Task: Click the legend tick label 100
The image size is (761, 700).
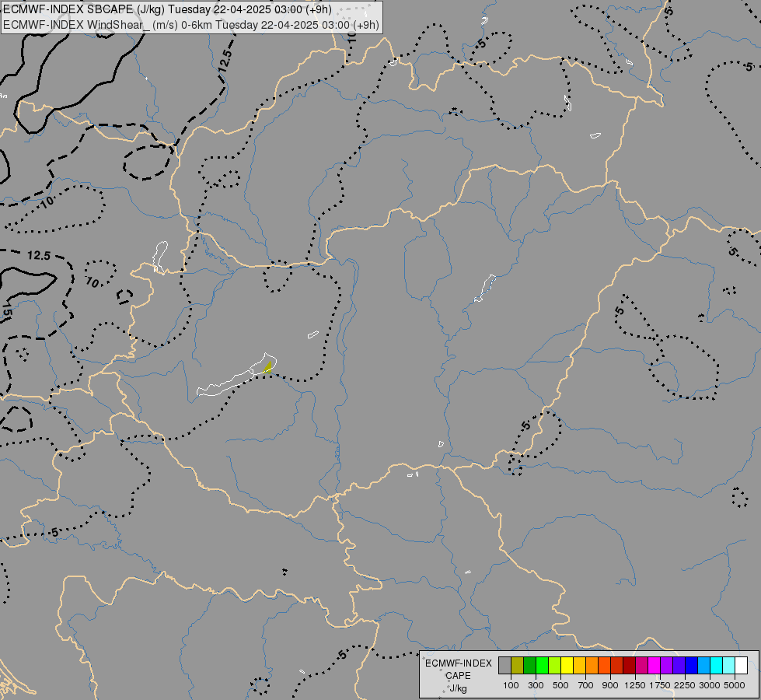Action: [511, 685]
